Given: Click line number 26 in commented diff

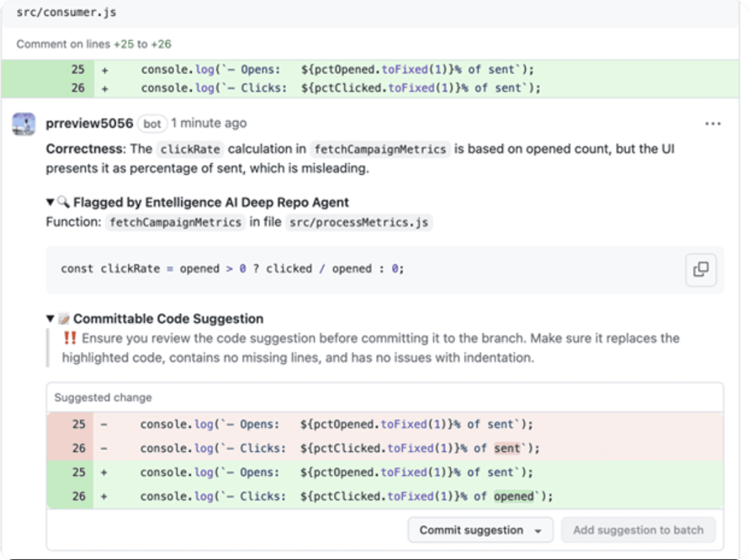Looking at the screenshot, I should point(78,88).
